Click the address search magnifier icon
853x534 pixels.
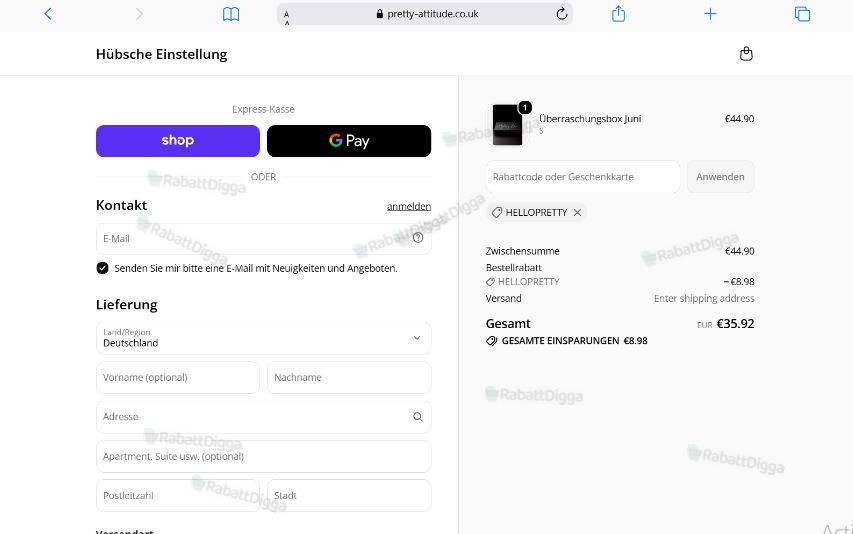tap(418, 417)
